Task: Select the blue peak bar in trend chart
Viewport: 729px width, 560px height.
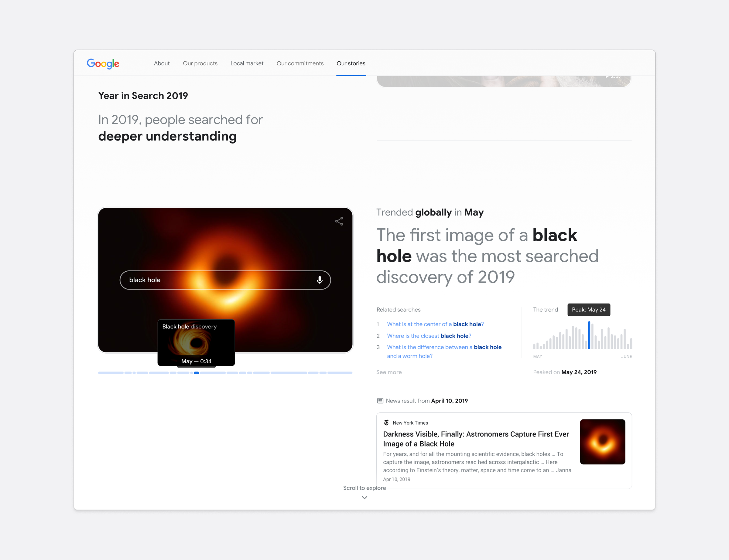Action: (589, 335)
